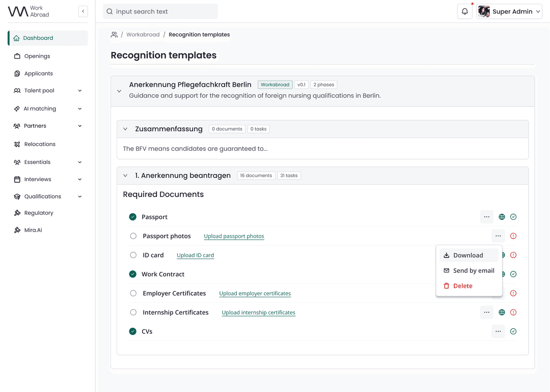Click green check status icon for CVs

pyautogui.click(x=513, y=331)
